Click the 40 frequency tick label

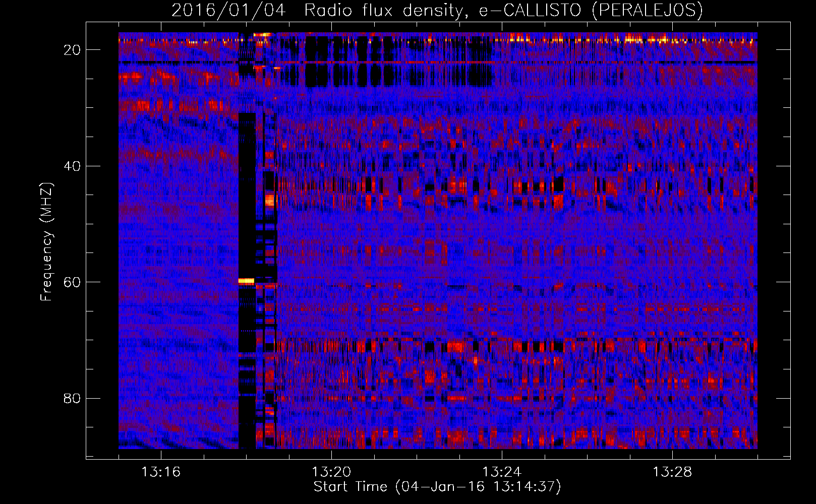(73, 166)
